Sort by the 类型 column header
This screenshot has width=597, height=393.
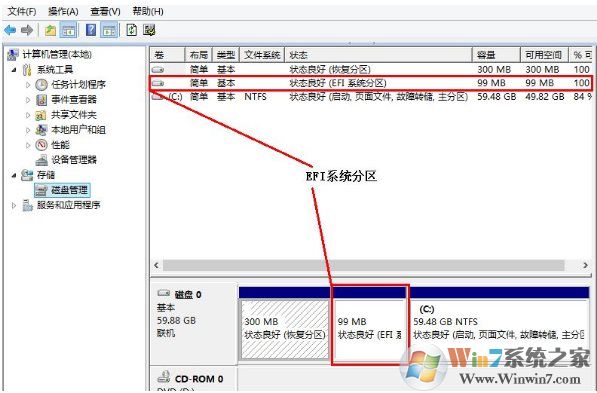click(225, 55)
